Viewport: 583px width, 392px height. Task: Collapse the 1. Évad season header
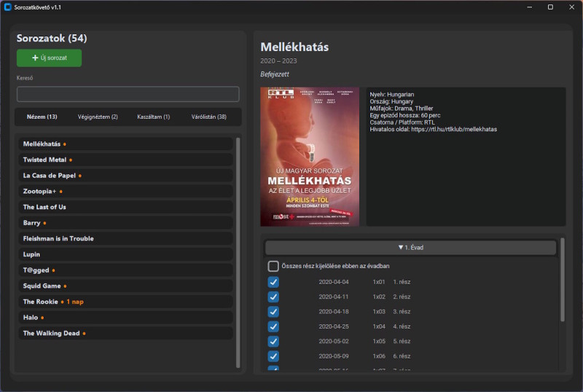(410, 248)
